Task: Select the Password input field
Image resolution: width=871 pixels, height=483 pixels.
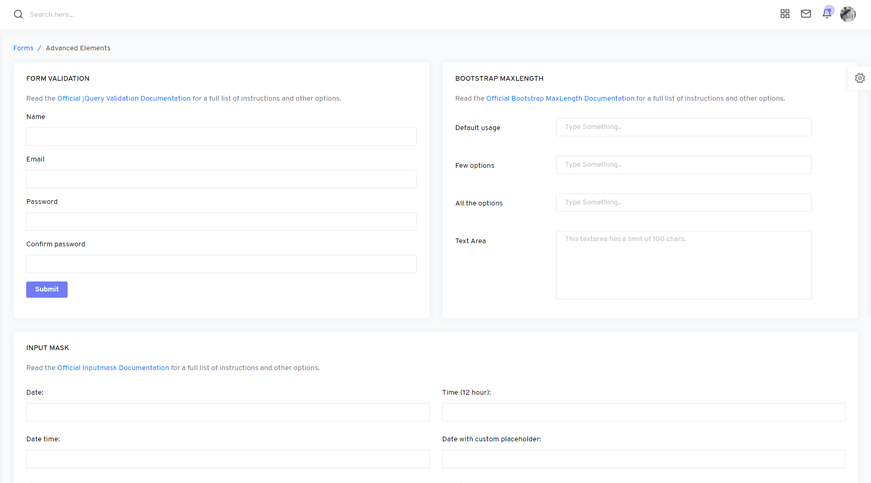Action: click(221, 222)
